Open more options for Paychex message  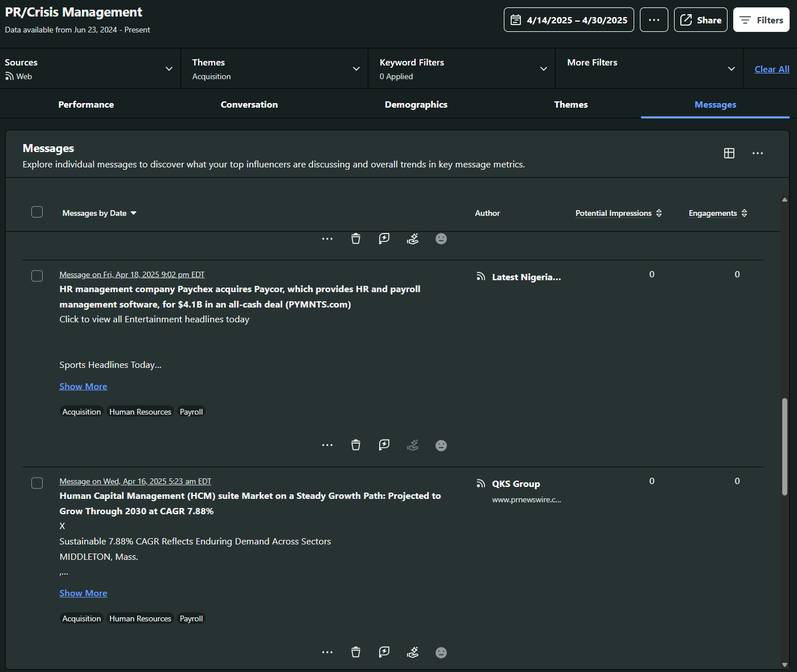pyautogui.click(x=327, y=445)
